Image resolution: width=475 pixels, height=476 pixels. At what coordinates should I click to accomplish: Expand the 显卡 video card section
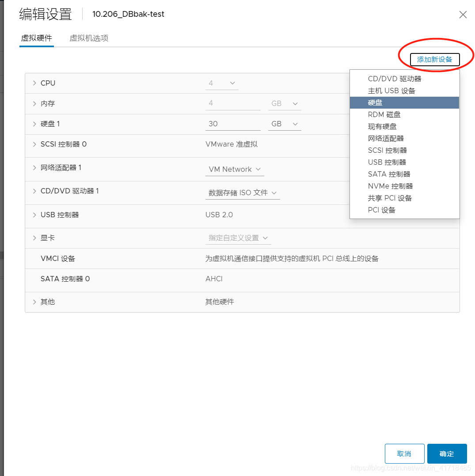pos(34,238)
